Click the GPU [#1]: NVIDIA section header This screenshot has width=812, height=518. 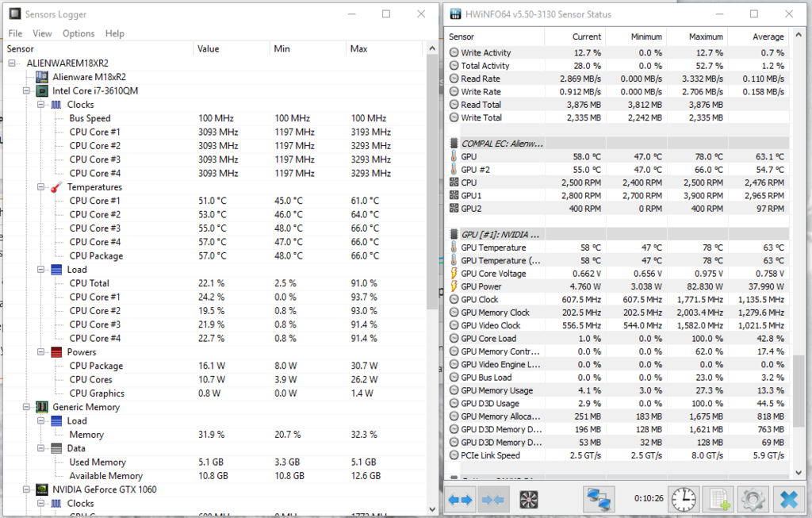(618, 234)
